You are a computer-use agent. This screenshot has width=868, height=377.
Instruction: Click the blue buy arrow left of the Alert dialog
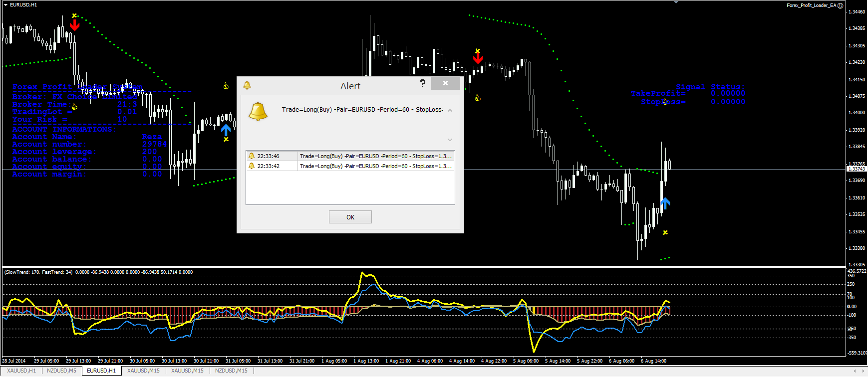pyautogui.click(x=226, y=130)
